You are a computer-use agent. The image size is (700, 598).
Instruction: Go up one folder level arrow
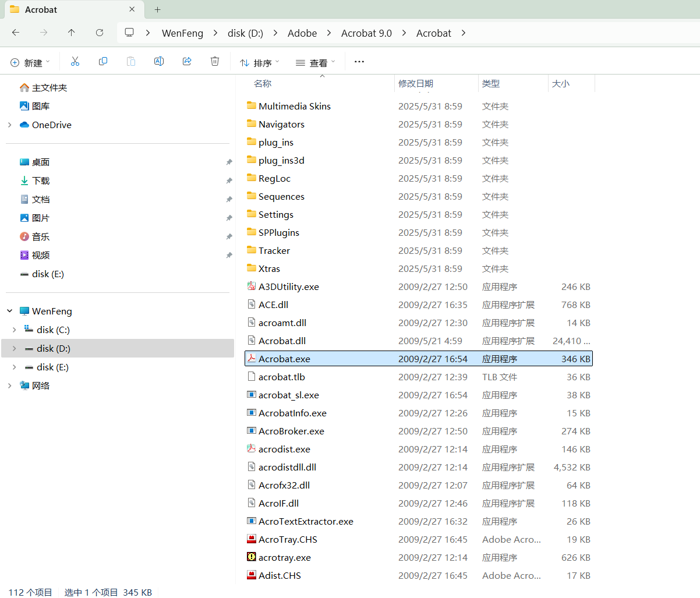pyautogui.click(x=72, y=33)
